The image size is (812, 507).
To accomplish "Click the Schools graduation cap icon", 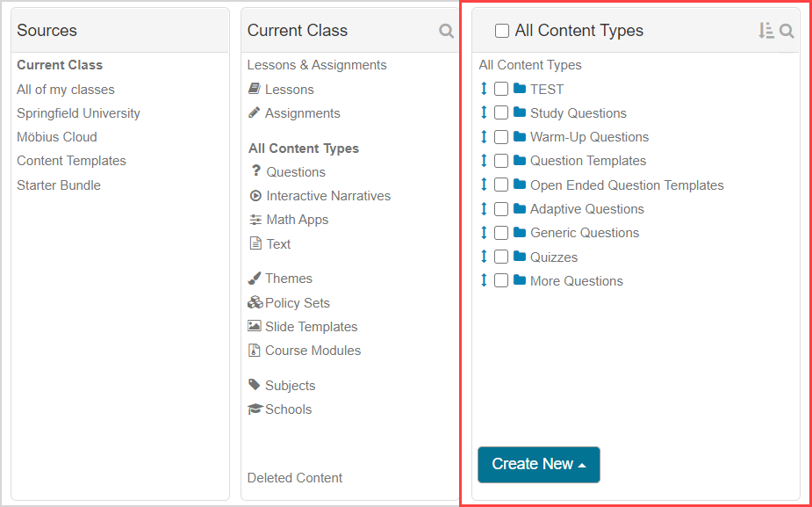I will click(x=255, y=409).
